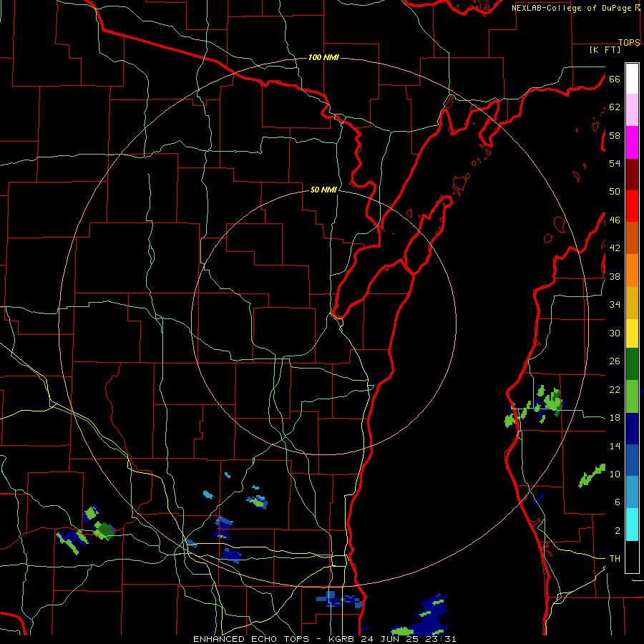This screenshot has width=644, height=644.
Task: Click the bright red swatch between 46 and 50
Action: click(632, 206)
